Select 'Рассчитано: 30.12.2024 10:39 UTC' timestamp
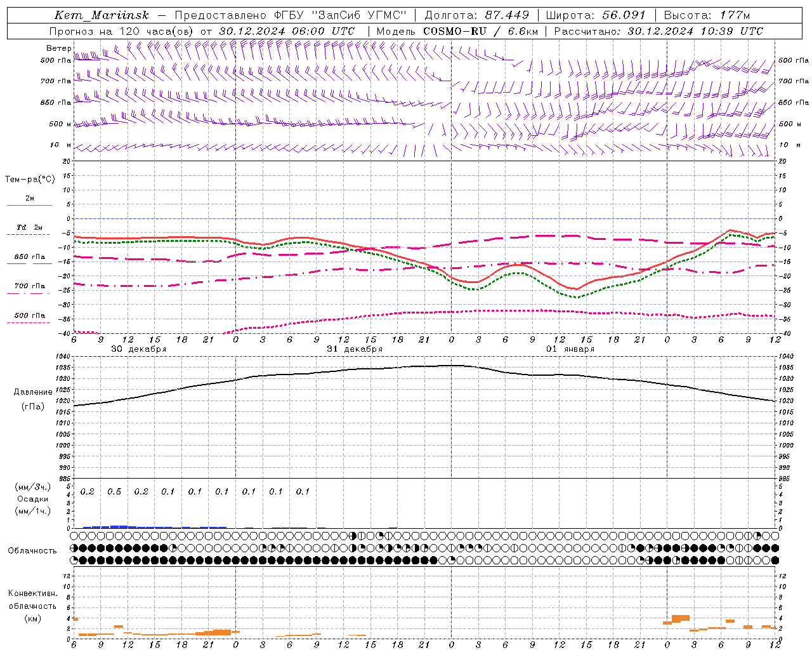The width and height of the screenshot is (812, 650). click(x=658, y=31)
